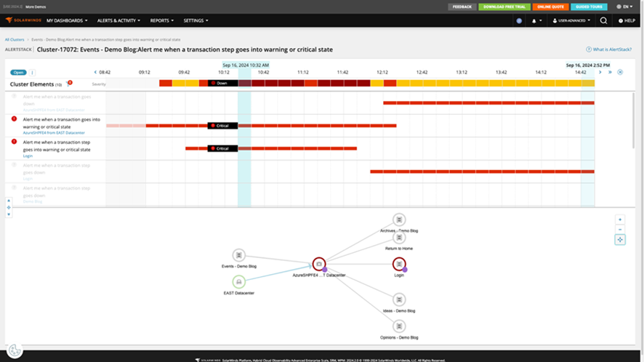644x362 pixels.
Task: Open What is AlertStack? help link
Action: 608,49
